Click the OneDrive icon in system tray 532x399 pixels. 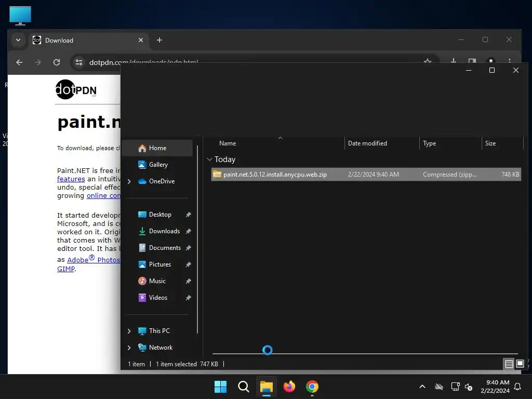pos(439,387)
